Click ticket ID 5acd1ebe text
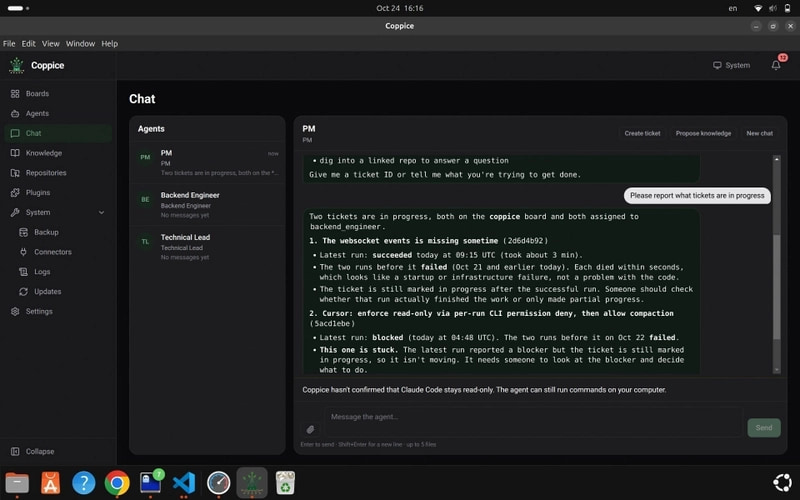The image size is (800, 500). point(332,323)
